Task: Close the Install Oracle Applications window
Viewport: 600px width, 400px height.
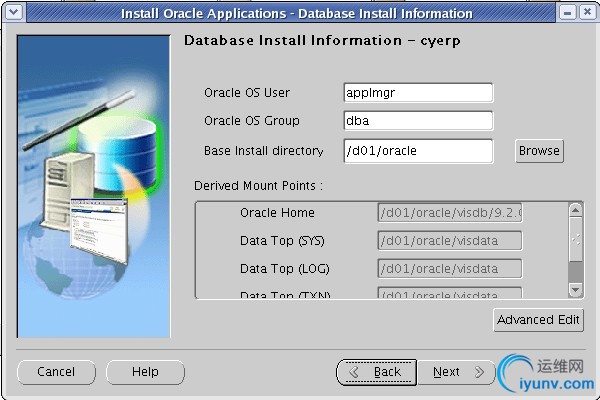Action: (x=587, y=12)
